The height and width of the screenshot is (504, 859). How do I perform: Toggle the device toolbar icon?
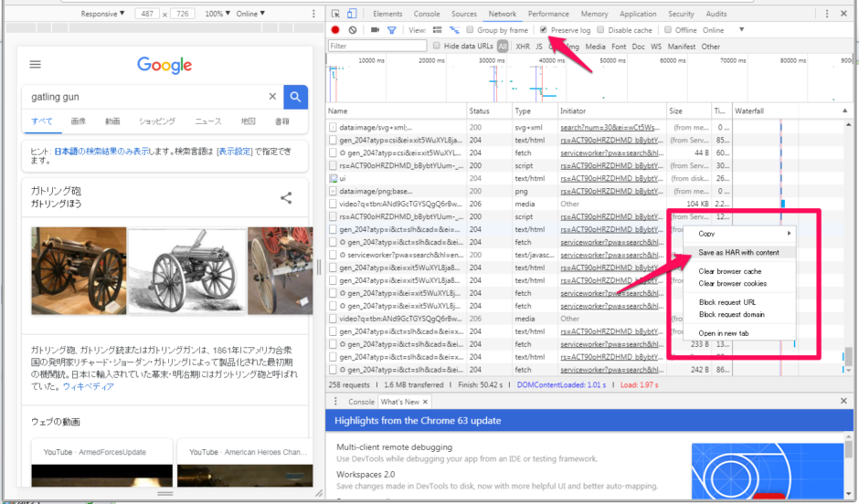coord(352,14)
